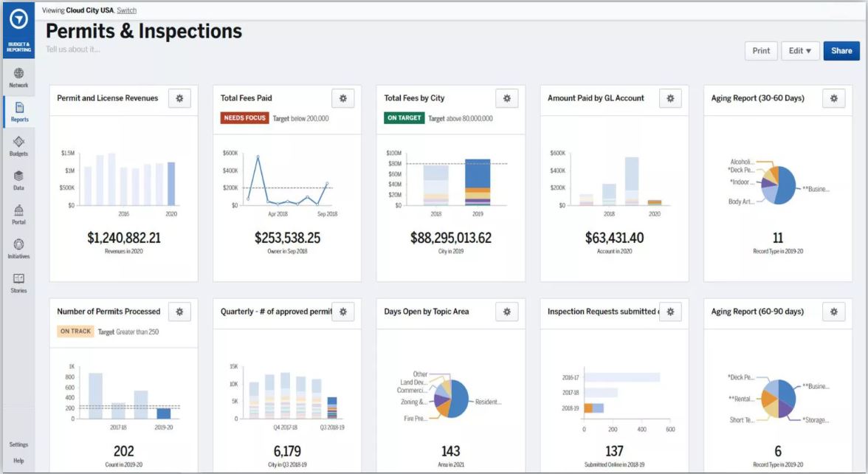
Task: Click the Days Open by Topic Area pie chart
Action: click(451, 398)
